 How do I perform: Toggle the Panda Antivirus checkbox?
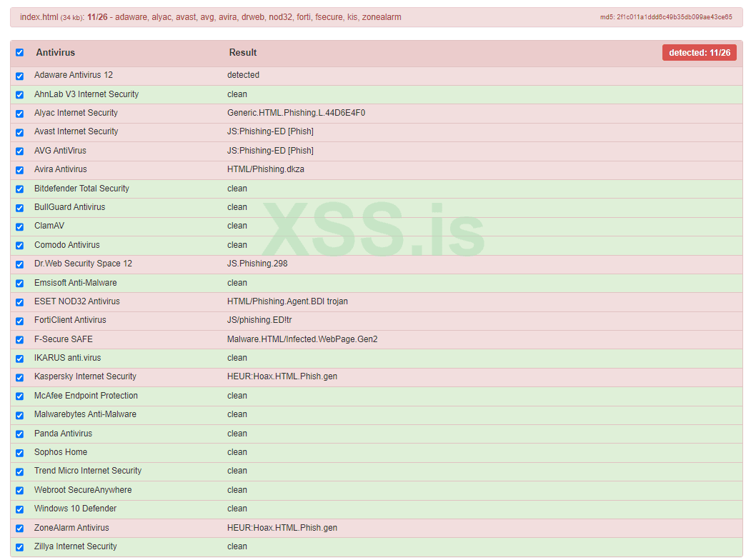click(x=19, y=434)
